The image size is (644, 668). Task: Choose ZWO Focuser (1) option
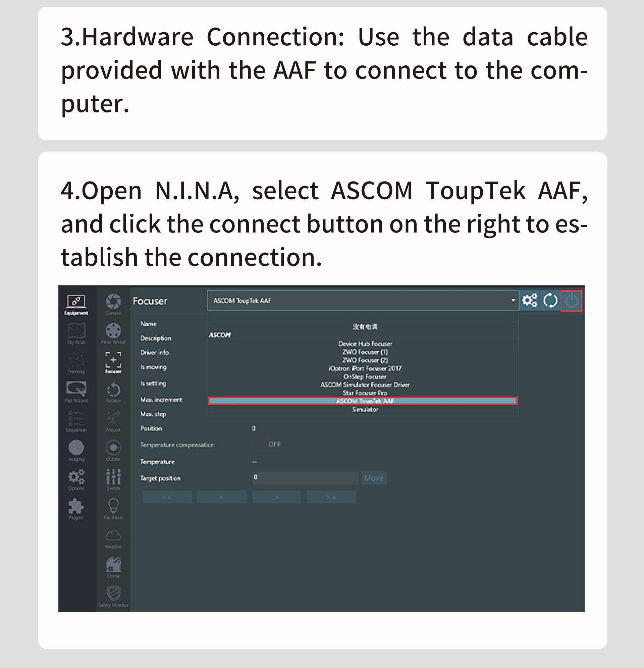[x=365, y=352]
